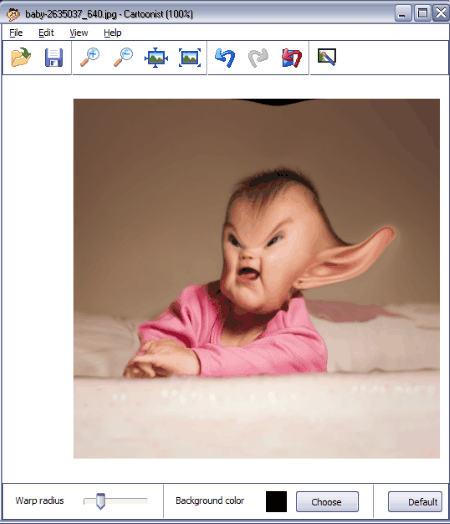Open an image file with folder icon
The width and height of the screenshot is (450, 524).
click(x=21, y=57)
